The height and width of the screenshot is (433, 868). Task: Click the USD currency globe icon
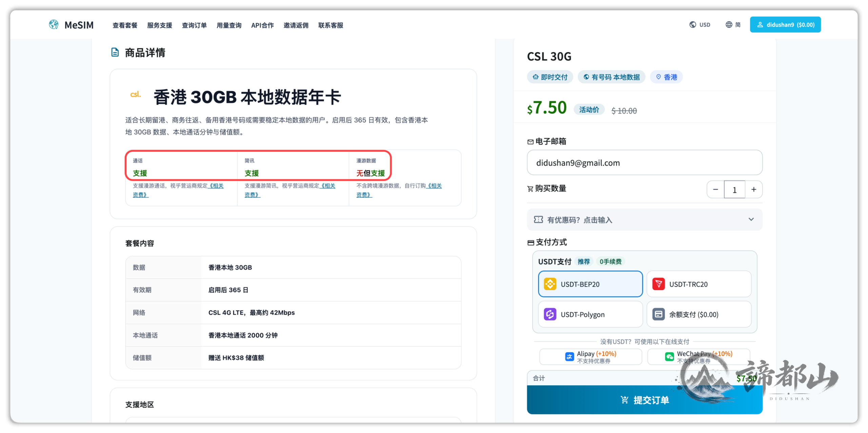tap(693, 24)
